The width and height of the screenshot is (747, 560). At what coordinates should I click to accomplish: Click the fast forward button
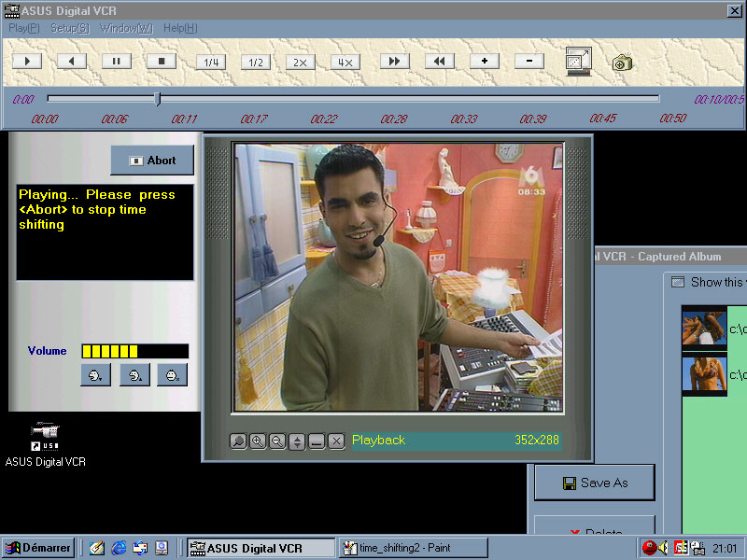[394, 62]
